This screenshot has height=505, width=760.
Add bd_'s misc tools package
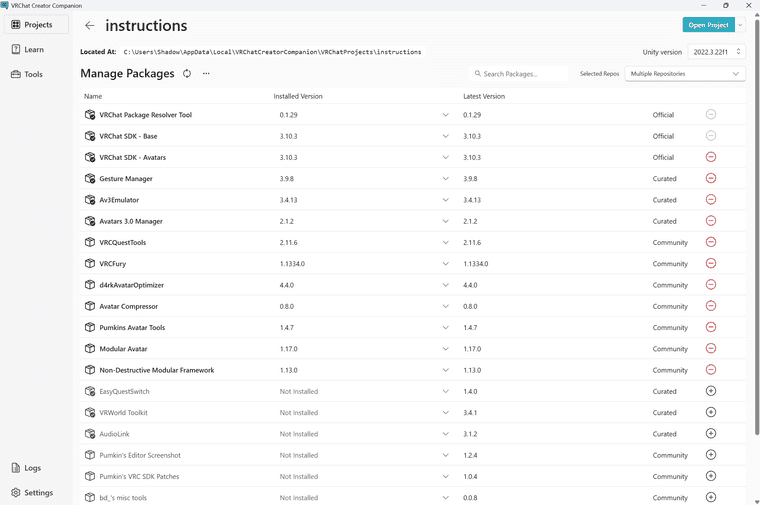(x=711, y=497)
